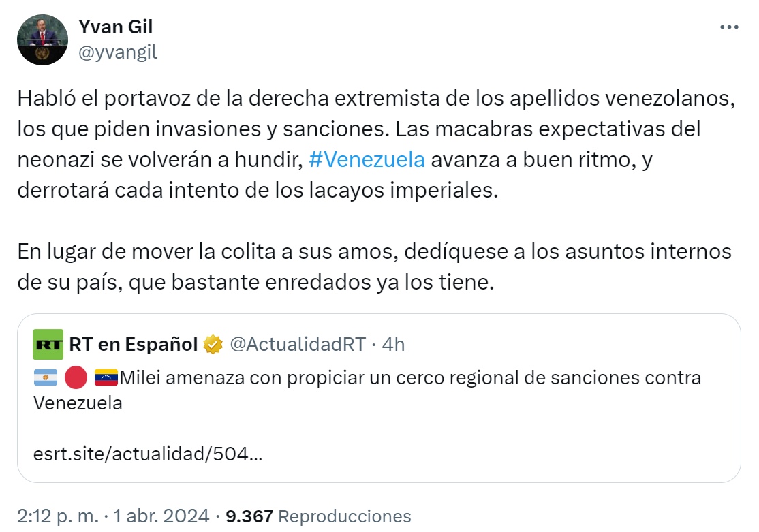
Task: Open the @ActualidadRT handle
Action: [298, 344]
